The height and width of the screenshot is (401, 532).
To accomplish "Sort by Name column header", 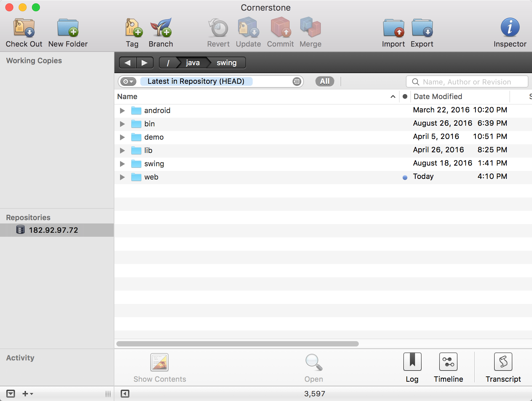I will point(257,96).
